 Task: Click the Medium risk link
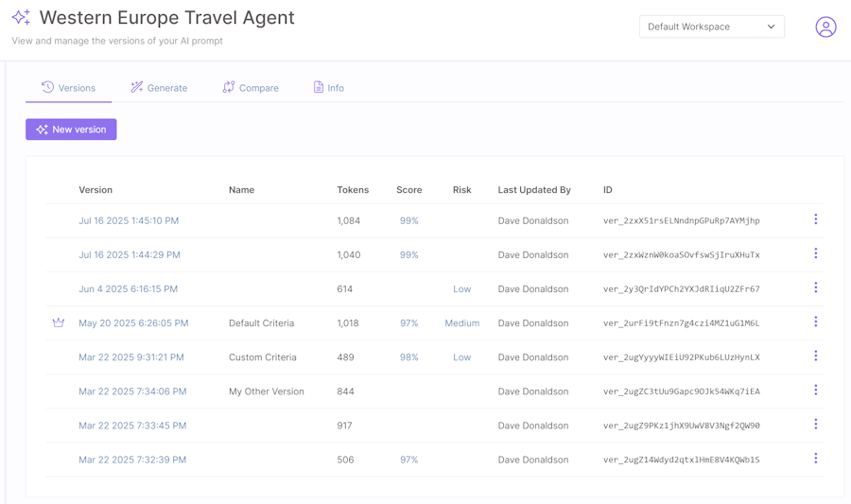(x=461, y=323)
